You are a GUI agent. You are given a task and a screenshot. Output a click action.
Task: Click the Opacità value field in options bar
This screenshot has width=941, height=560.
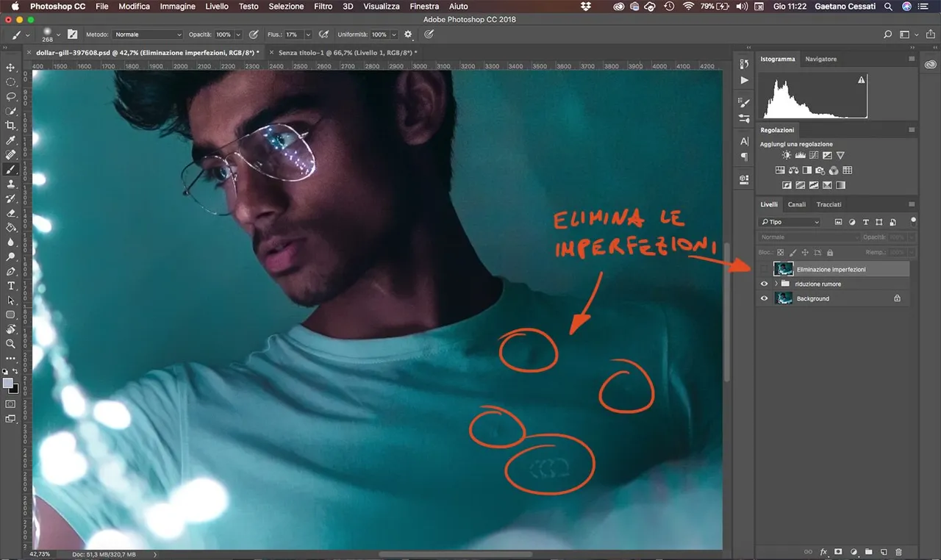[223, 35]
